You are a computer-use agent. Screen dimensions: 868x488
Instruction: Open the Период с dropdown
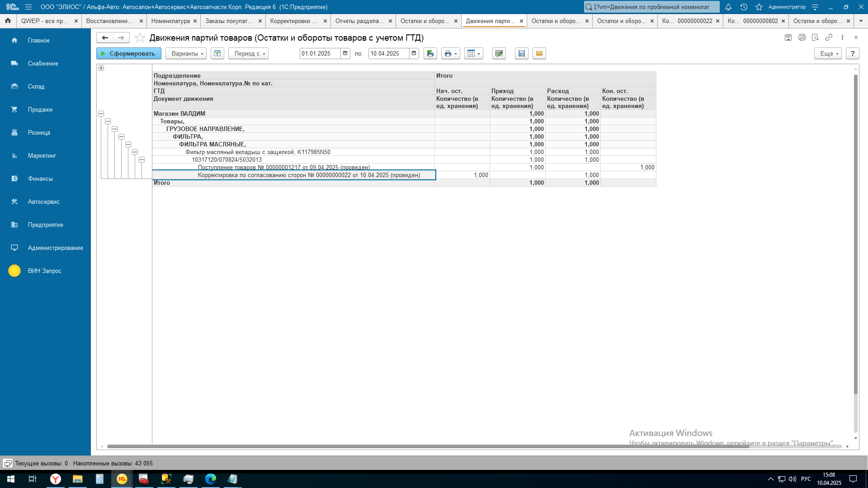click(248, 53)
